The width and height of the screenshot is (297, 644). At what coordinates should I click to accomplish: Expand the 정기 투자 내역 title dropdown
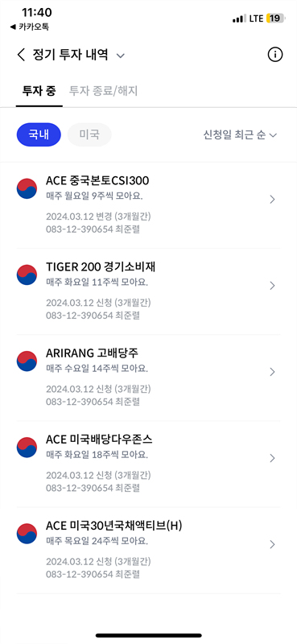[x=120, y=56]
